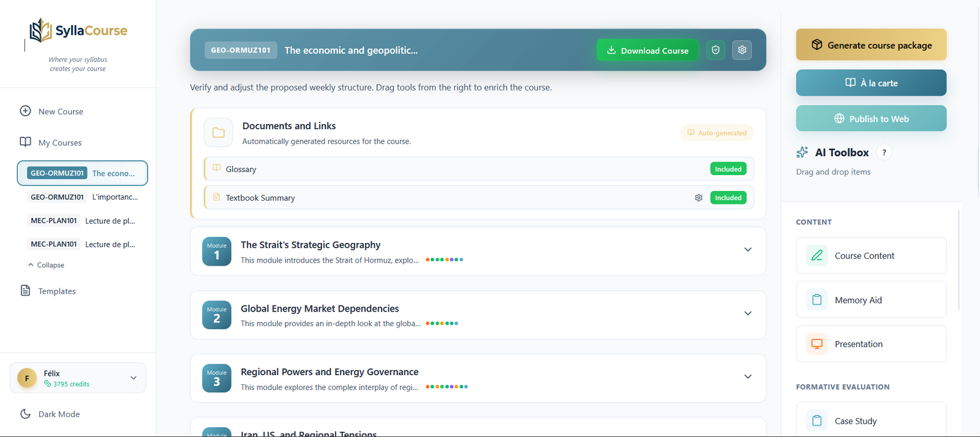This screenshot has height=437, width=980.
Task: Select New Course in the sidebar
Action: point(60,111)
